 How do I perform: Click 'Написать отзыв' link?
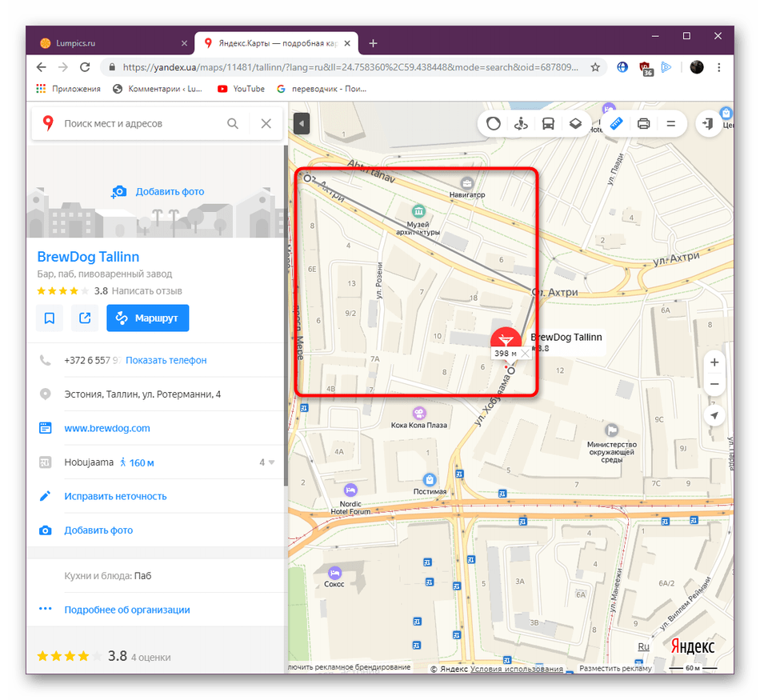coord(147,291)
